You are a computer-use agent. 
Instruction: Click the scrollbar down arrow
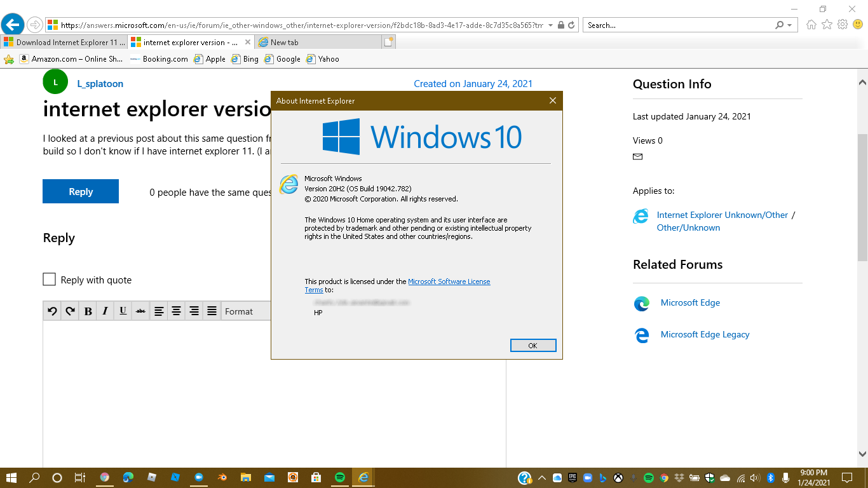862,454
